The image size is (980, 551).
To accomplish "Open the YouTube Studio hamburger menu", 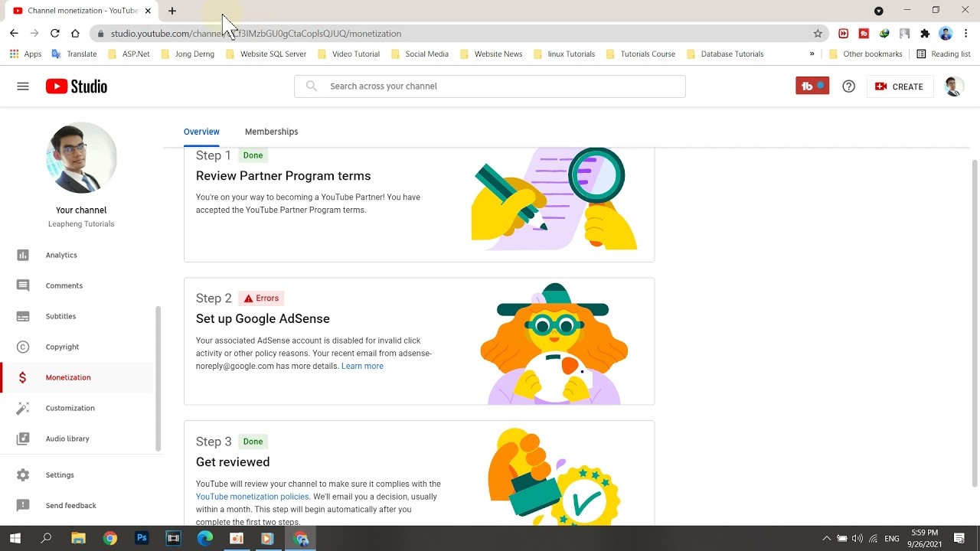I will (x=23, y=86).
